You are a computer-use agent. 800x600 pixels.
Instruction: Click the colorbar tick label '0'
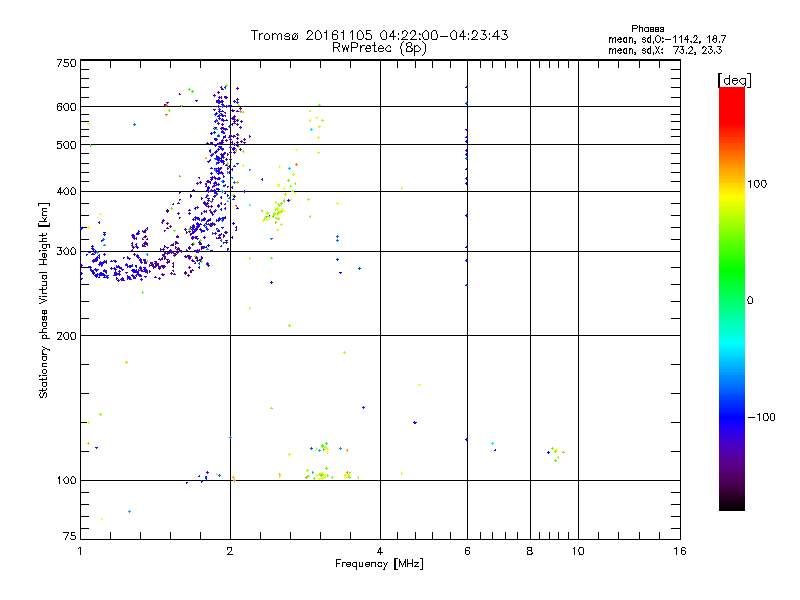(750, 301)
